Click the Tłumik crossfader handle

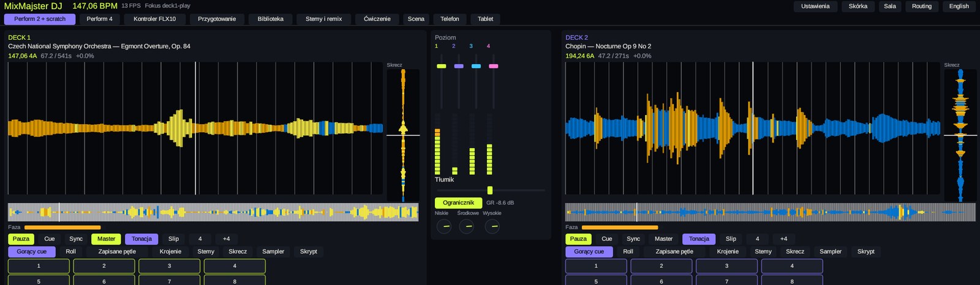click(x=490, y=190)
